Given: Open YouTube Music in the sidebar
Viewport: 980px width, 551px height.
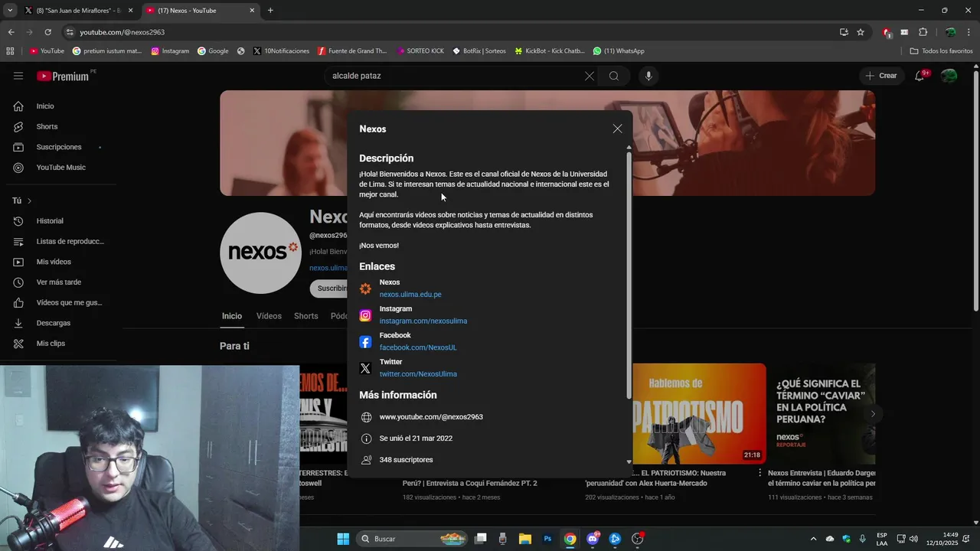Looking at the screenshot, I should (60, 168).
